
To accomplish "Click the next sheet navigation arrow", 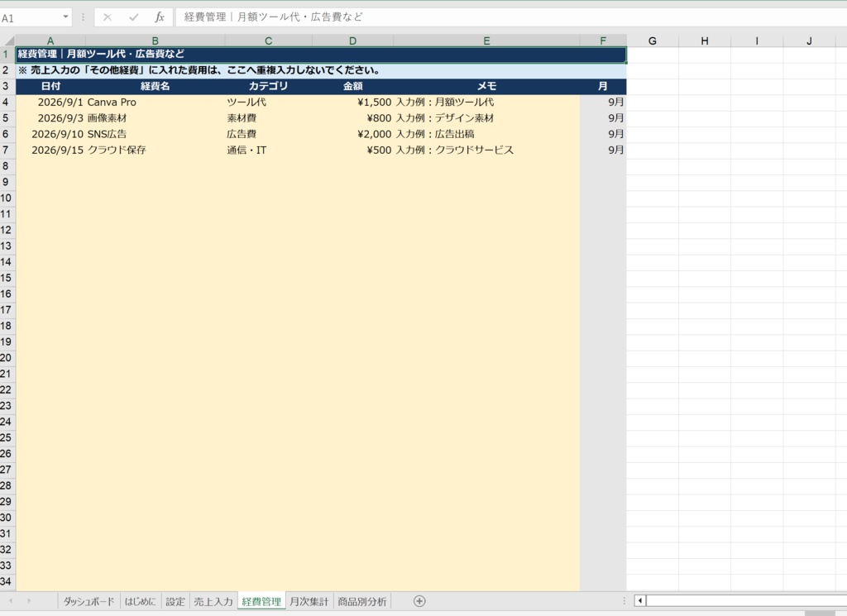I will click(x=29, y=601).
